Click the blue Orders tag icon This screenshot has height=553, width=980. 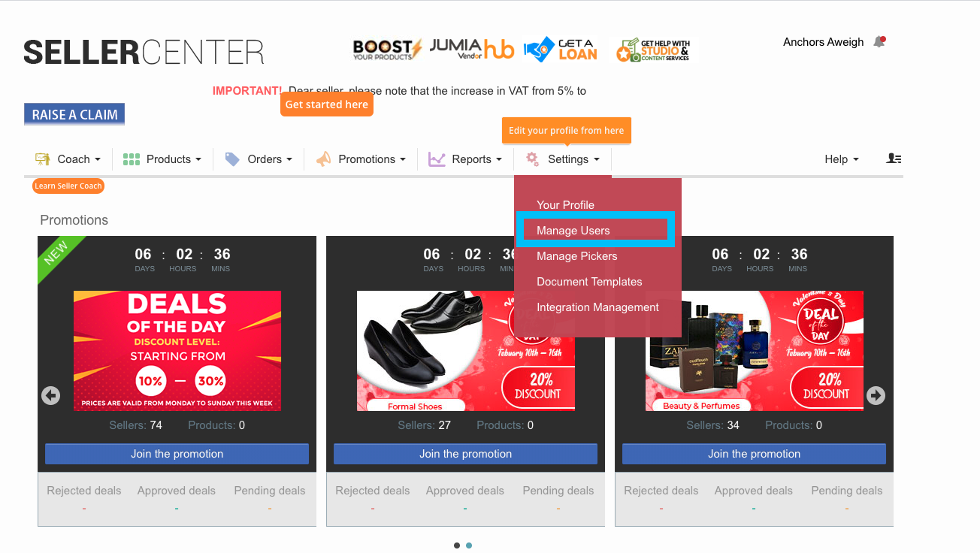232,159
